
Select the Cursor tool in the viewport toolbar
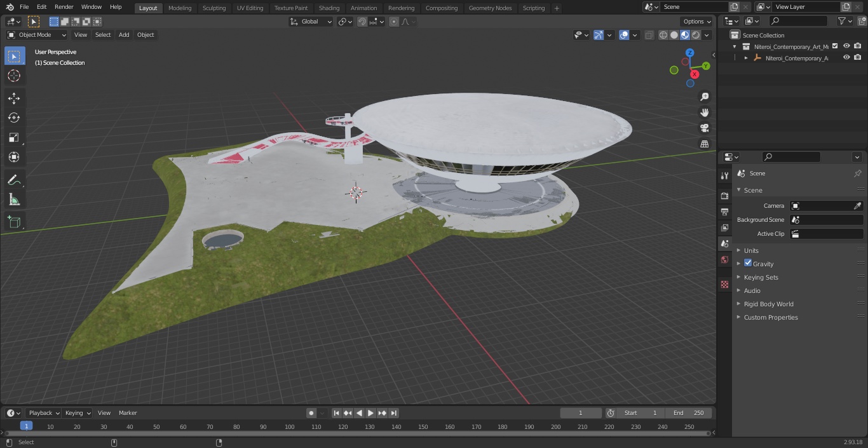[14, 76]
